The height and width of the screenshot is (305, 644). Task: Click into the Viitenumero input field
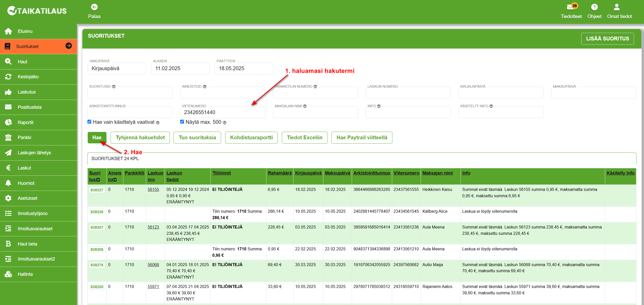point(223,112)
